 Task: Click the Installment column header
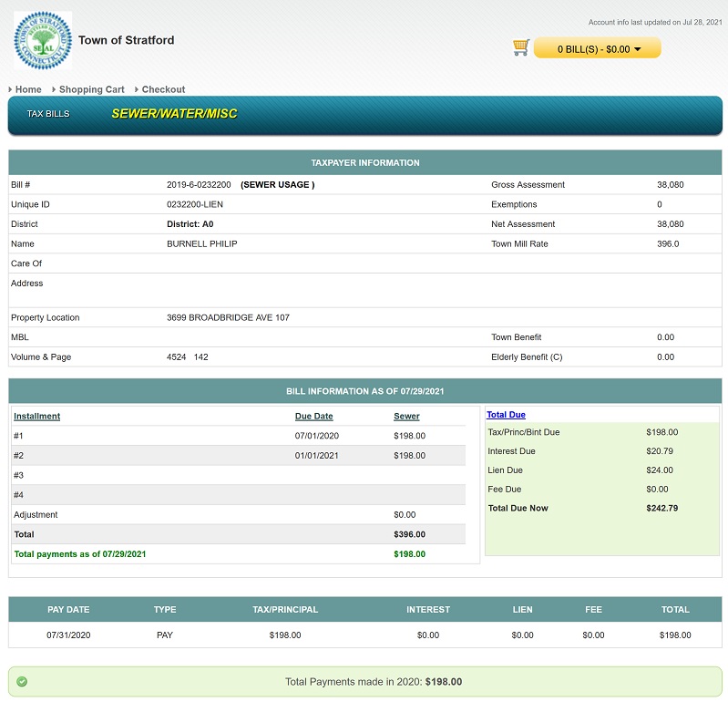[x=36, y=417]
